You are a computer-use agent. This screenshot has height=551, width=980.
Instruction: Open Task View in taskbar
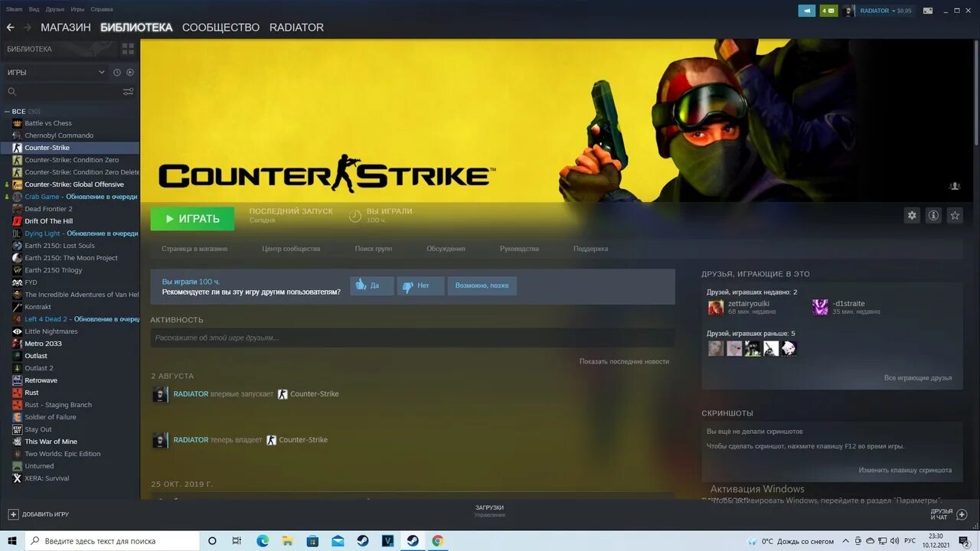tap(237, 541)
